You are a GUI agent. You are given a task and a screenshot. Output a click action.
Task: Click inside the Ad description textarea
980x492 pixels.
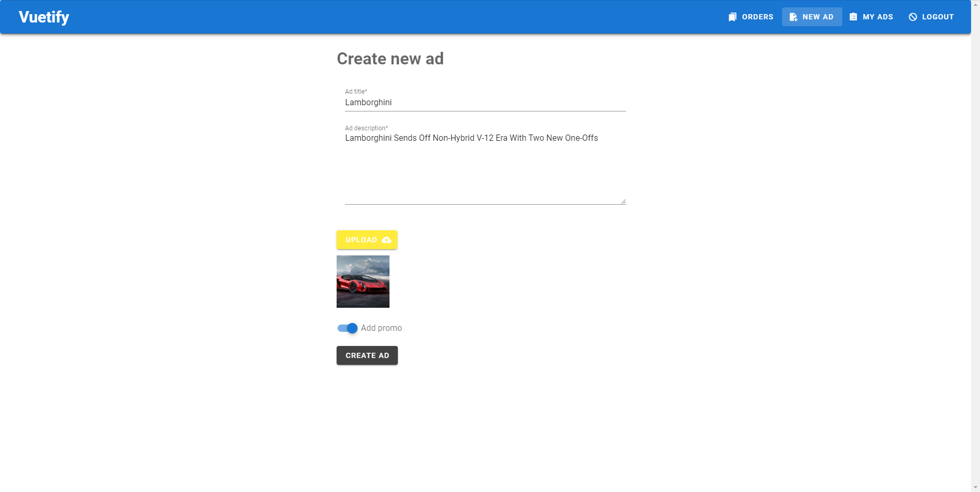tap(485, 167)
